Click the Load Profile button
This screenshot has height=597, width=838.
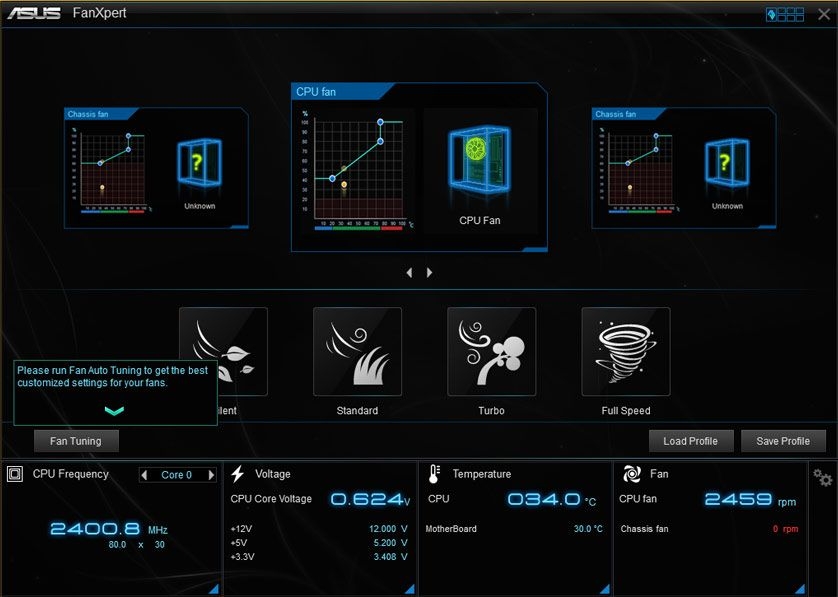pyautogui.click(x=690, y=441)
